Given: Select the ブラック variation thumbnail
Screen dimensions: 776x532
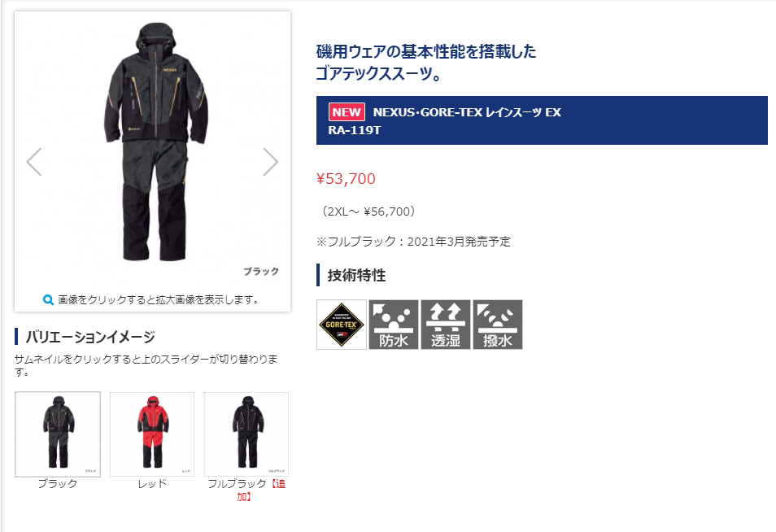Looking at the screenshot, I should (x=58, y=434).
